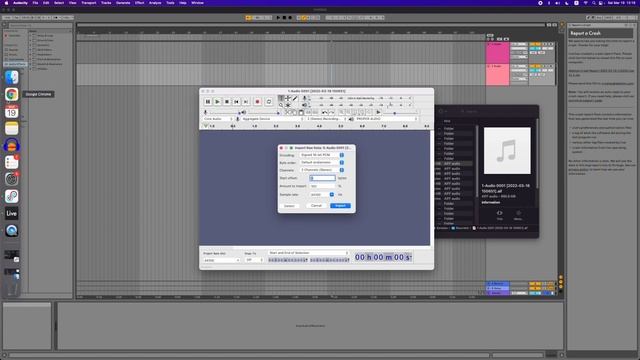The height and width of the screenshot is (360, 640).
Task: Click the blue Import button
Action: click(x=340, y=206)
